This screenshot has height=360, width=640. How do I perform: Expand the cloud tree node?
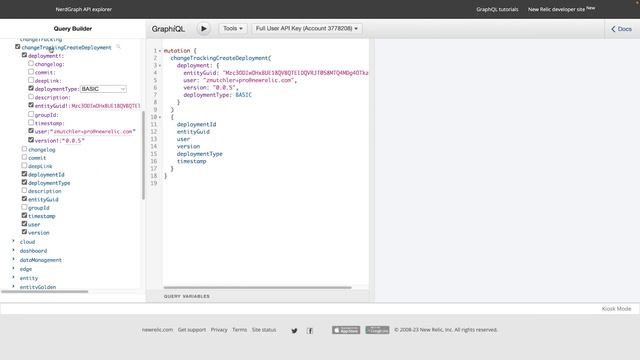coord(13,241)
